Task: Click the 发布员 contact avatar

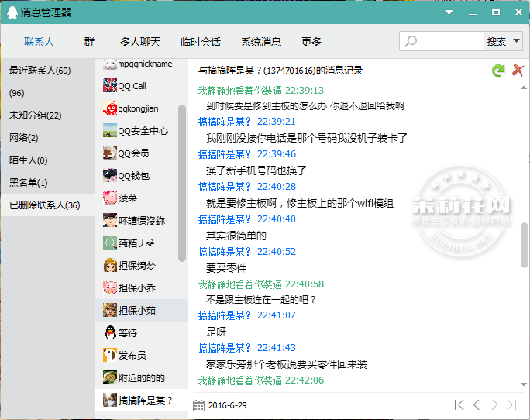Action: pos(110,355)
